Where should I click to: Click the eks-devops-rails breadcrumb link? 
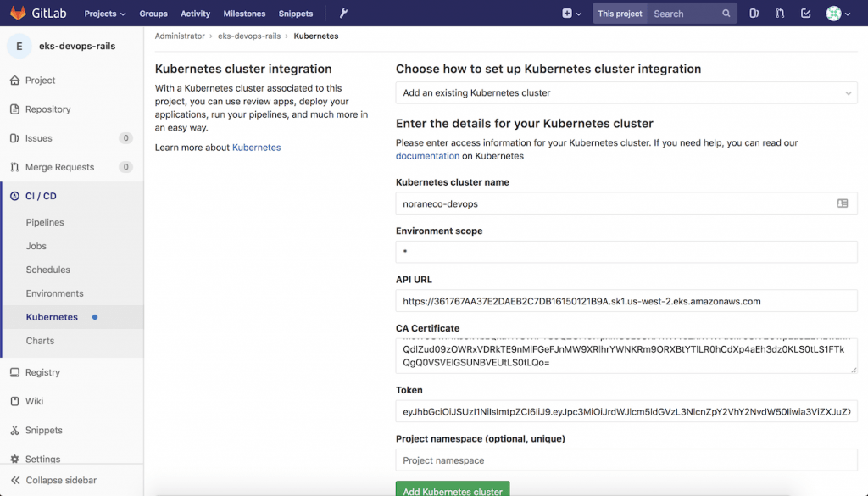click(x=249, y=36)
